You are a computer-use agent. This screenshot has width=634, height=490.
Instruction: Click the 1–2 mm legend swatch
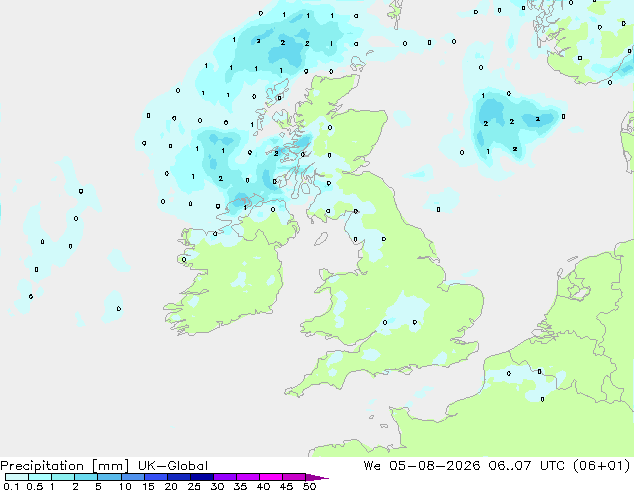tap(63, 477)
